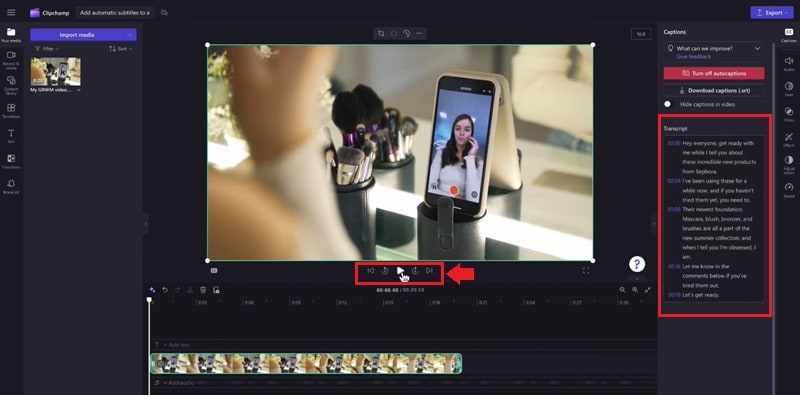Toggle Hide captions in video switch
Viewport: 800px width, 395px height.
[x=669, y=104]
